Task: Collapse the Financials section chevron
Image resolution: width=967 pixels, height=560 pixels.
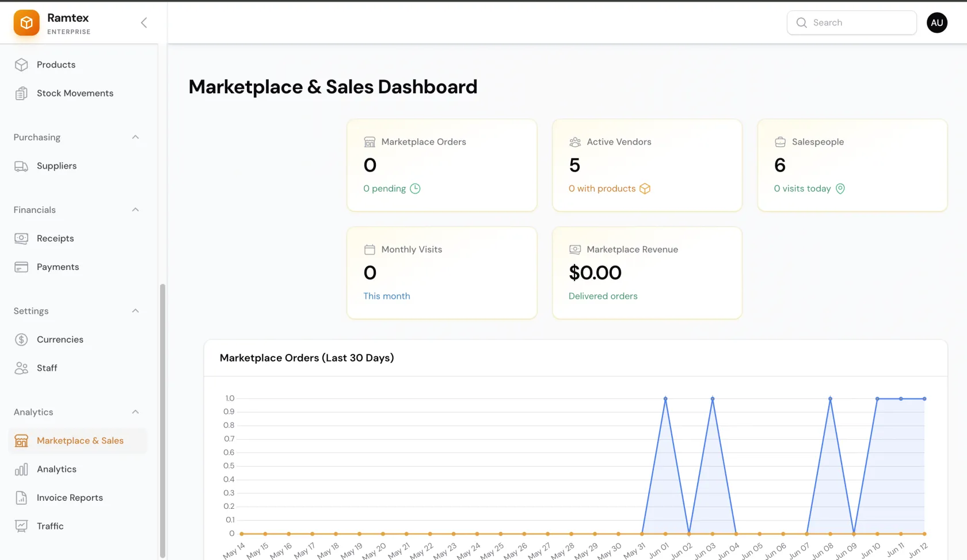Action: point(135,209)
